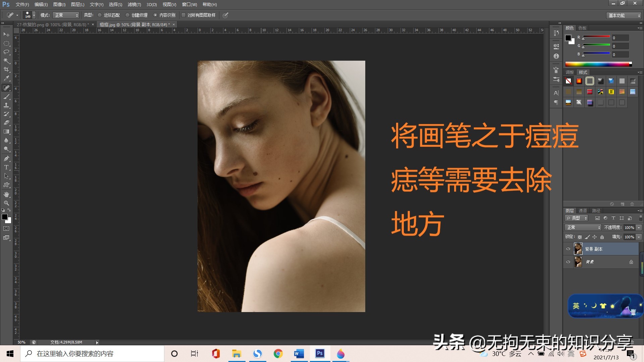Screen dimensions: 644x362
Task: Select the Lasso tool
Action: 6,52
